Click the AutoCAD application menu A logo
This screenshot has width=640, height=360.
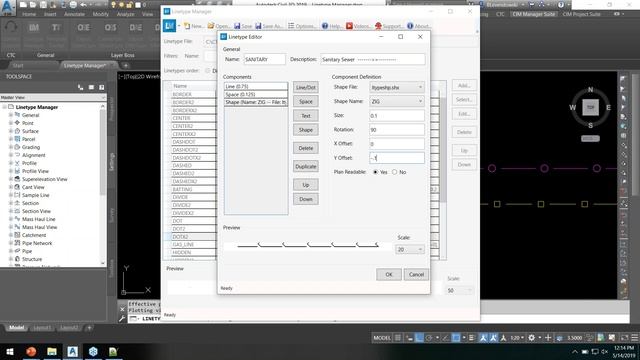[8, 7]
